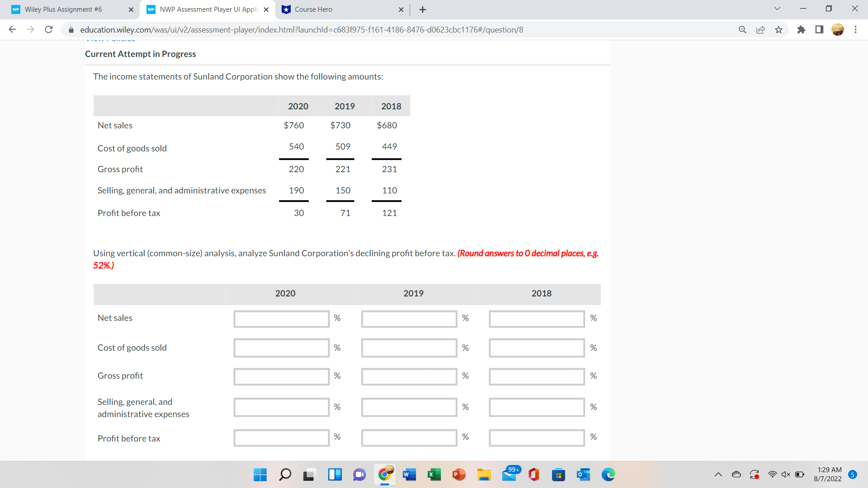Screen dimensions: 868x488
Task: Click the lock icon in the address bar
Action: (x=71, y=30)
